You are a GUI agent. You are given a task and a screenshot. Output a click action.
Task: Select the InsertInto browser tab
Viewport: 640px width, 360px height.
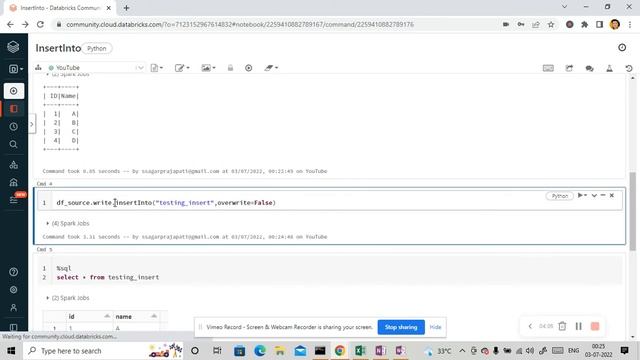[61, 8]
